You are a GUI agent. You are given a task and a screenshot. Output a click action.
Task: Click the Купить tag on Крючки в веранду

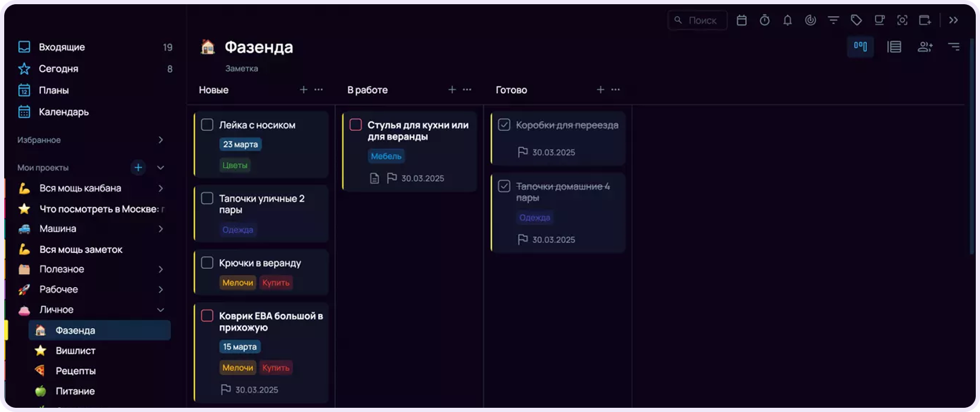pos(276,283)
